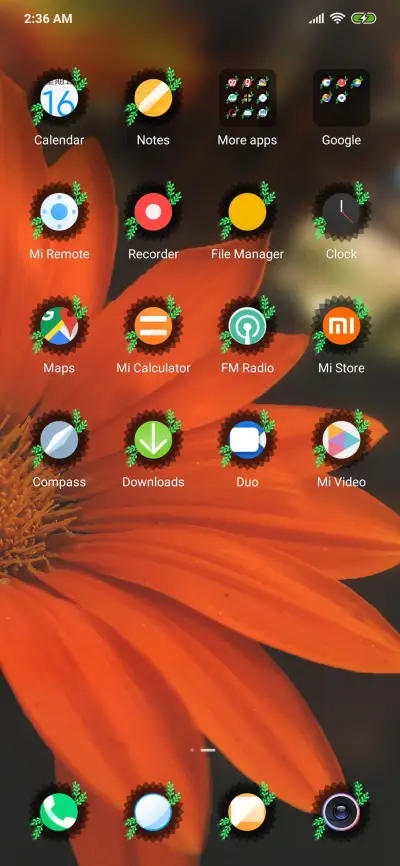Launch the Notes app
Screen dimensions: 400x866
click(x=153, y=98)
